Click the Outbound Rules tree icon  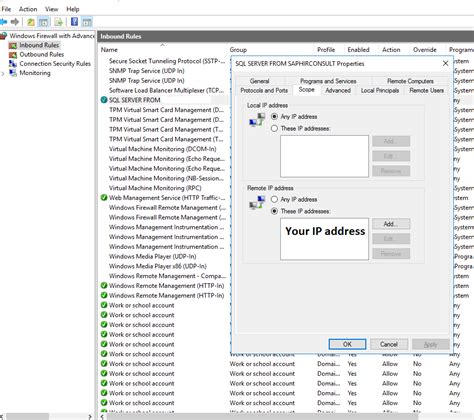coord(13,54)
